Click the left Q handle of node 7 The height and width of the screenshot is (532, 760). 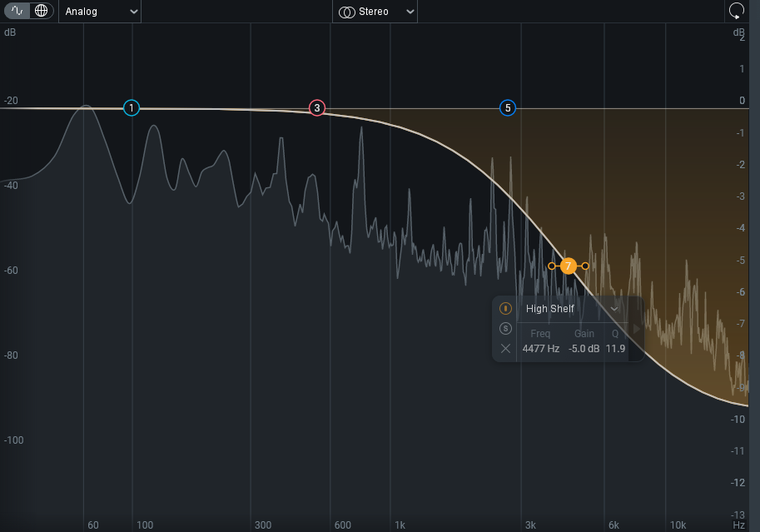pyautogui.click(x=552, y=266)
